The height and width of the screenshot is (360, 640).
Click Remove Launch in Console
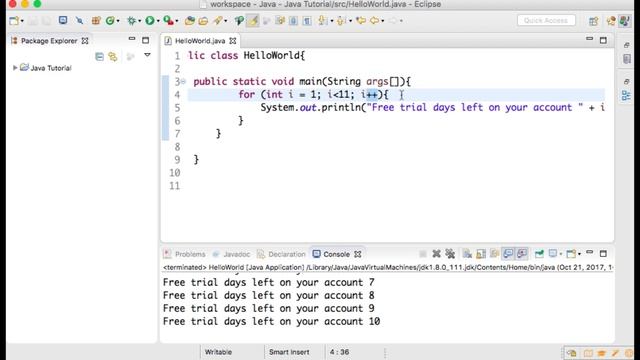tap(436, 254)
